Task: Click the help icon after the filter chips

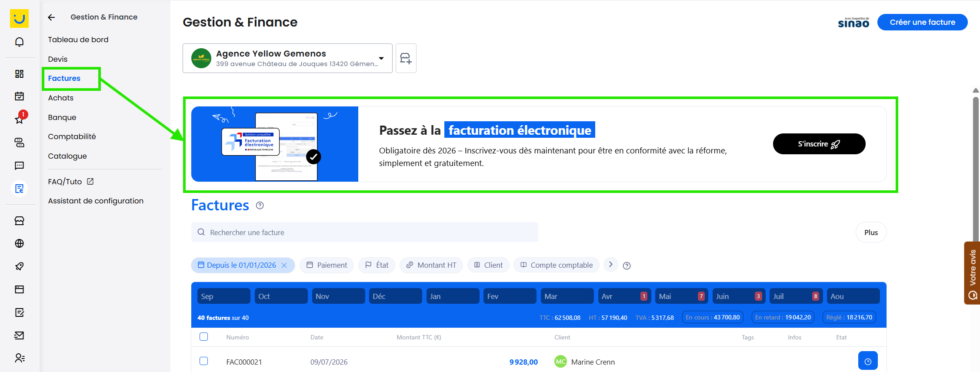Action: [x=627, y=266]
